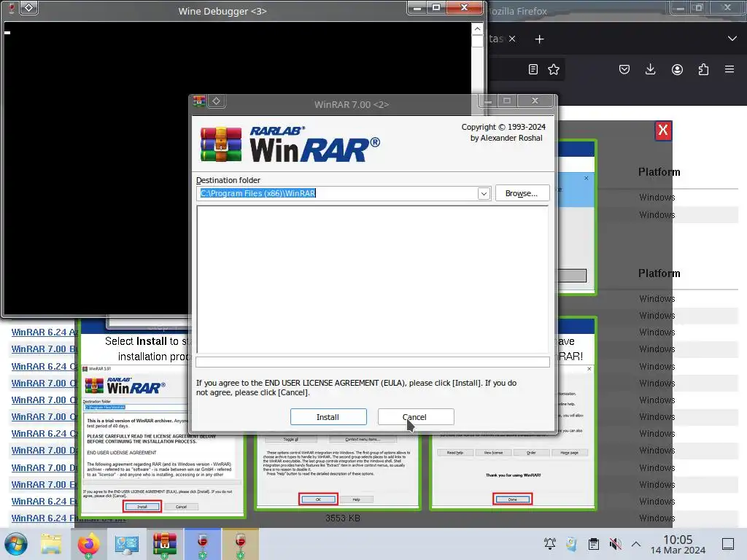Open notifications bell in system tray
Image resolution: width=747 pixels, height=560 pixels.
pyautogui.click(x=550, y=544)
